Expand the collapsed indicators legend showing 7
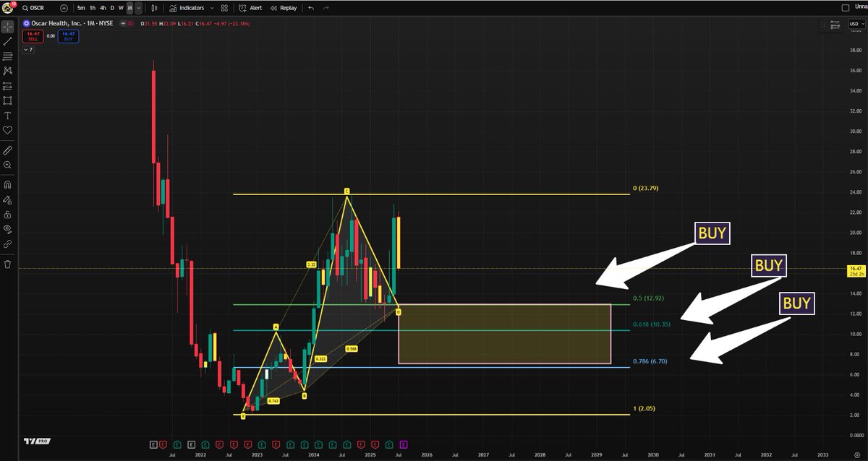 tap(28, 51)
